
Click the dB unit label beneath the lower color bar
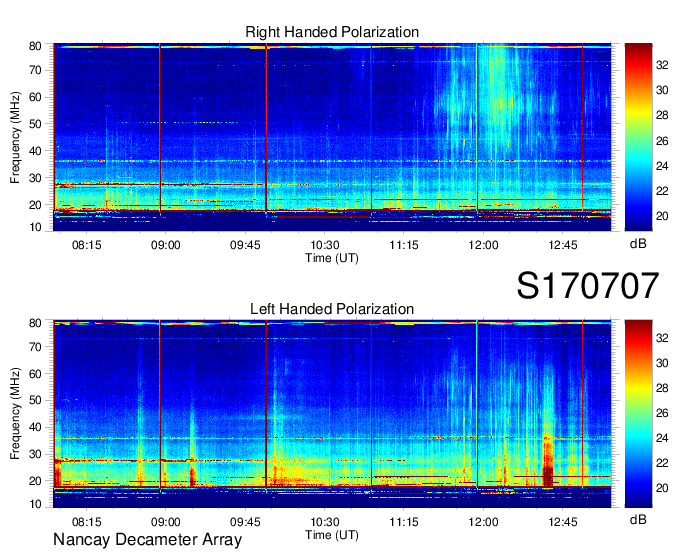click(638, 519)
